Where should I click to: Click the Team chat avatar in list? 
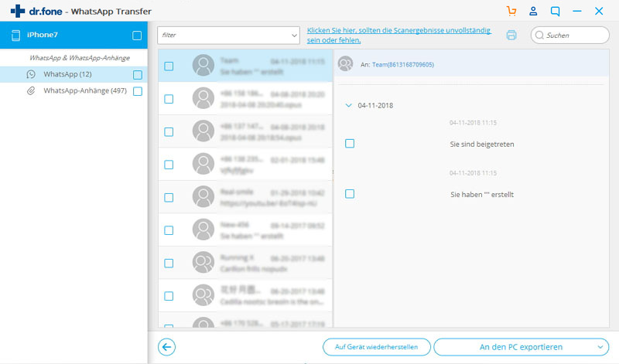point(203,65)
